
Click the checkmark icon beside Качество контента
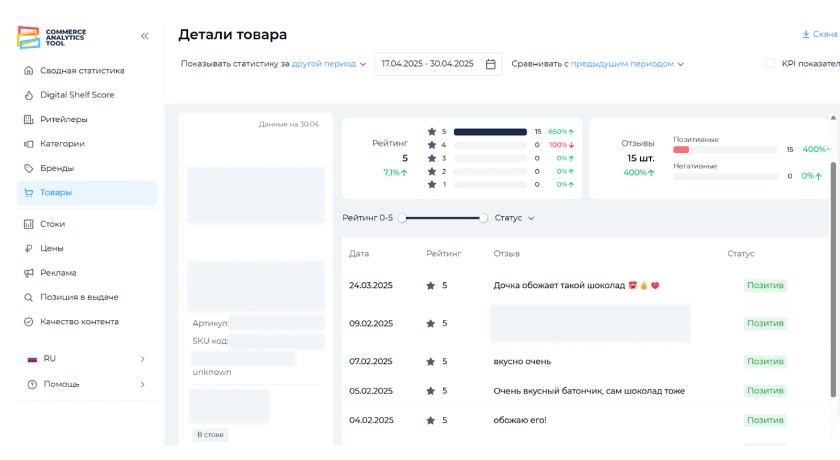pos(28,322)
